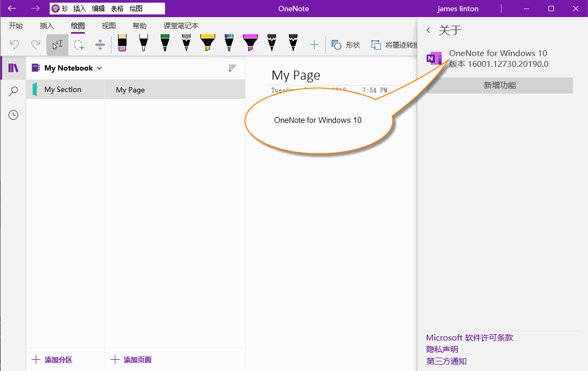Switch to the 绘图 ribbon tab
Screen dimensions: 588x371
click(78, 26)
